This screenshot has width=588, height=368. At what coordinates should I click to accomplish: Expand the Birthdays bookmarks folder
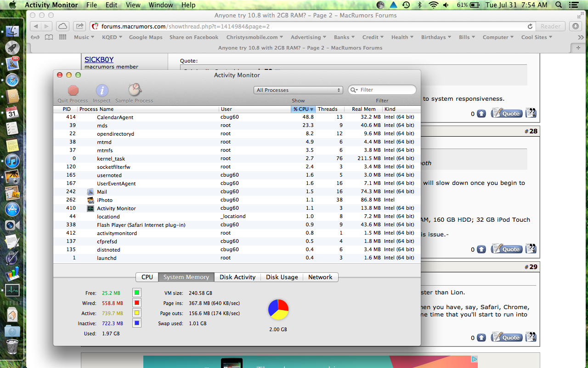pyautogui.click(x=436, y=37)
